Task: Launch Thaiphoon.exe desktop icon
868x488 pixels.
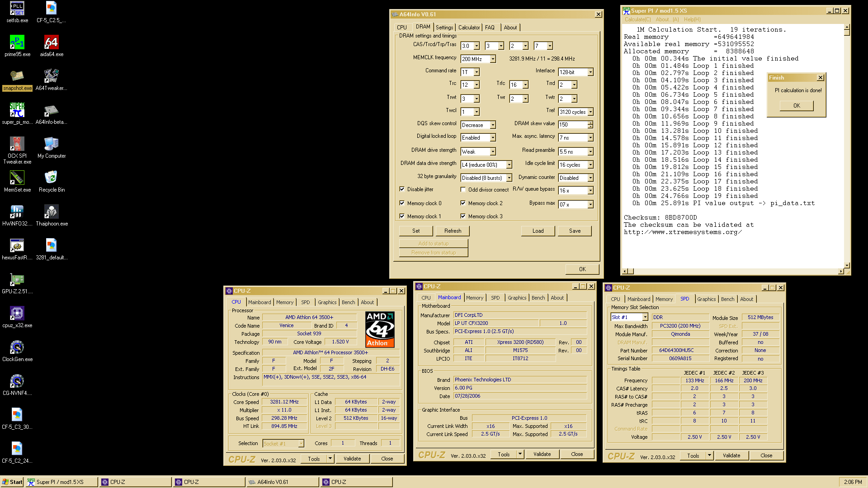Action: [x=51, y=216]
